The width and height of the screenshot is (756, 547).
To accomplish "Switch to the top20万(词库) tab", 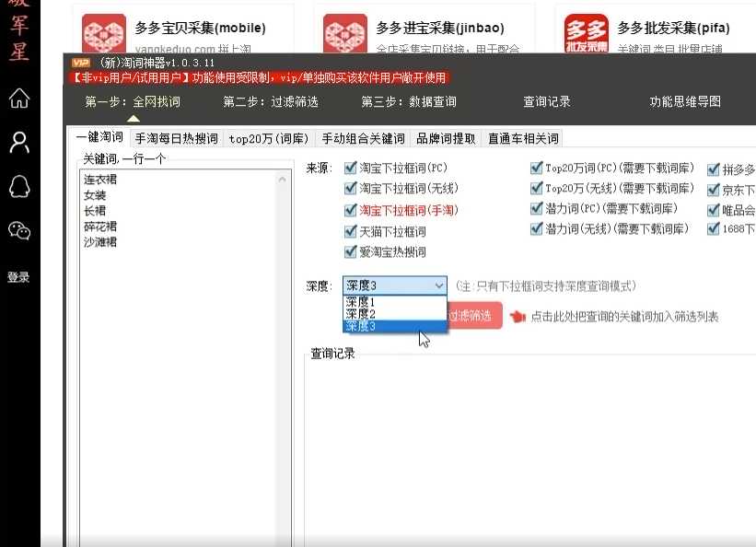I will click(269, 139).
